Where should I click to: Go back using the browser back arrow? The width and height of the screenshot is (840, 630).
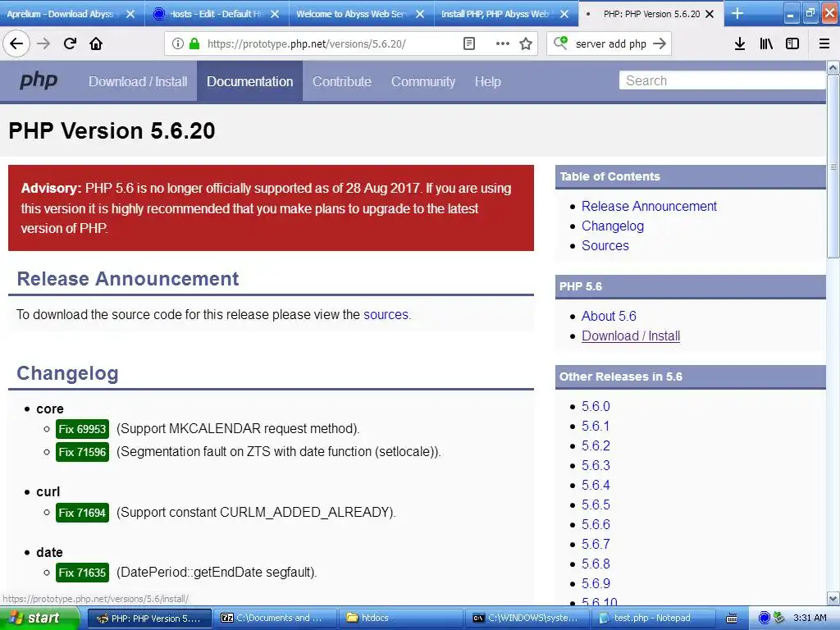pyautogui.click(x=16, y=43)
